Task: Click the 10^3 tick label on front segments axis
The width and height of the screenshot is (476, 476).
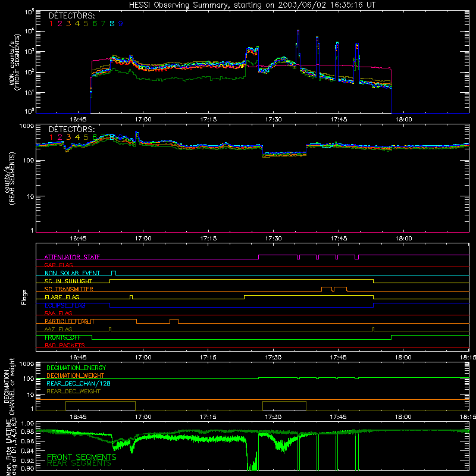Action: (29, 52)
